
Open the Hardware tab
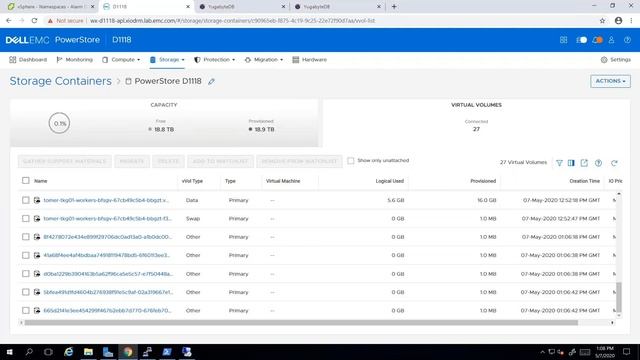tap(310, 60)
